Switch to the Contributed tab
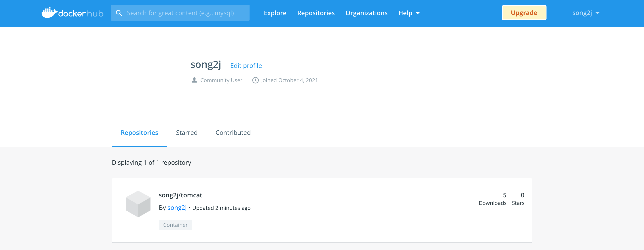644x250 pixels. 233,133
